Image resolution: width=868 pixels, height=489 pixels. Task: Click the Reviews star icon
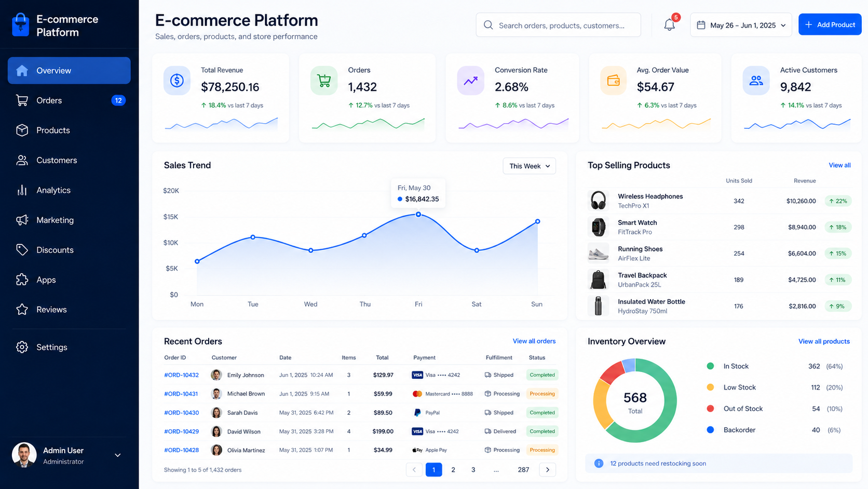tap(22, 310)
